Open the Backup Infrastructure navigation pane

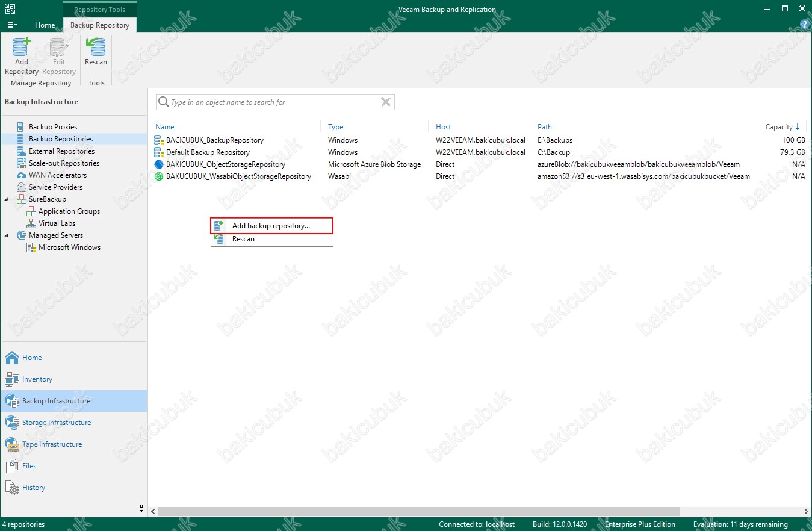pos(73,401)
